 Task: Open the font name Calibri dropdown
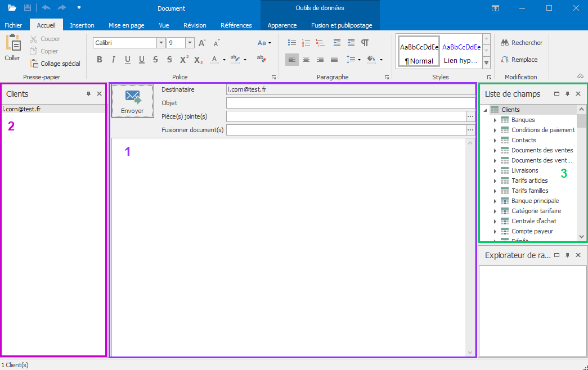coord(161,43)
